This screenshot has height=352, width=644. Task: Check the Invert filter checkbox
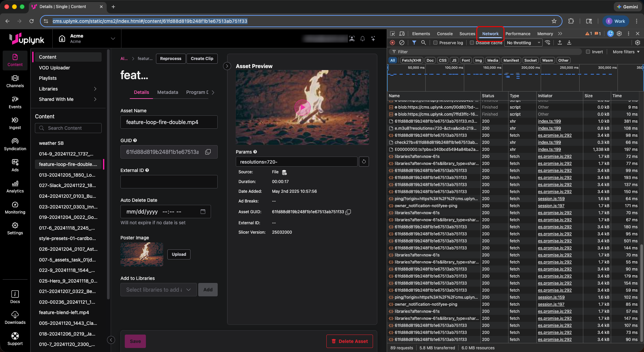(588, 52)
